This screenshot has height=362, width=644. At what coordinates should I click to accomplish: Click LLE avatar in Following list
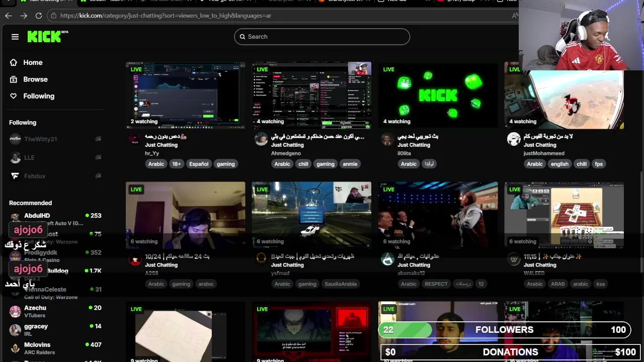tap(15, 157)
